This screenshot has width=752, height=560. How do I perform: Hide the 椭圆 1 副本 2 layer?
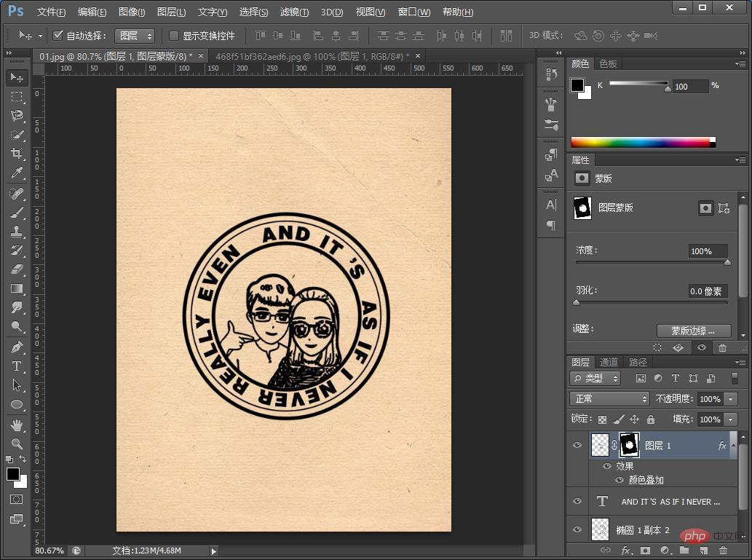[x=577, y=529]
